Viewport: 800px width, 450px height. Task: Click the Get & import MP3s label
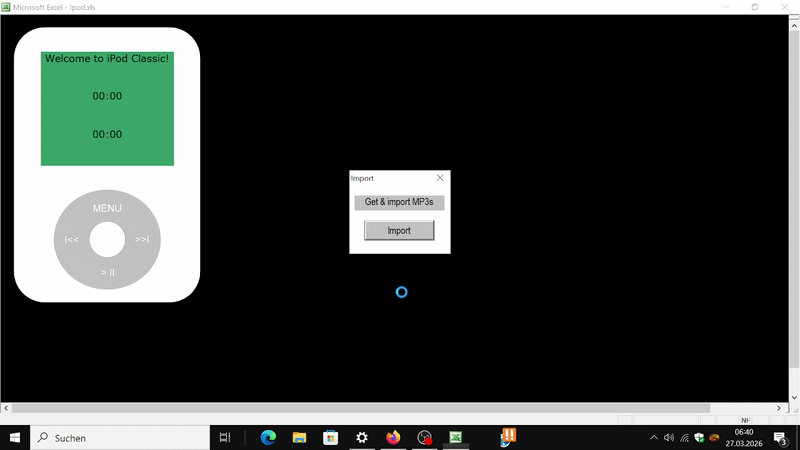tap(399, 202)
